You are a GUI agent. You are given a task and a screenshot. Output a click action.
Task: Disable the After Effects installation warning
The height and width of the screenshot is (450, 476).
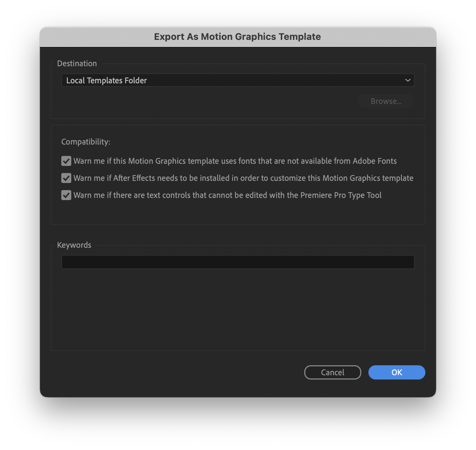[66, 178]
